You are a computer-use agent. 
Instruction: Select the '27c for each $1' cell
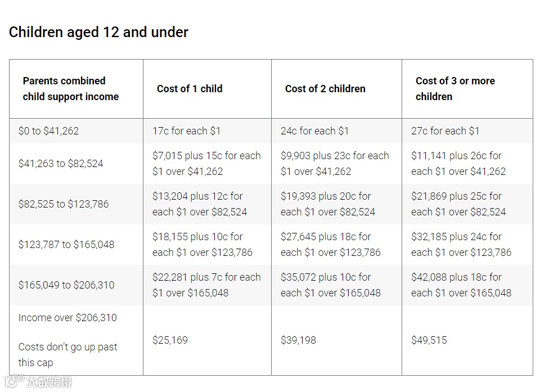[445, 131]
